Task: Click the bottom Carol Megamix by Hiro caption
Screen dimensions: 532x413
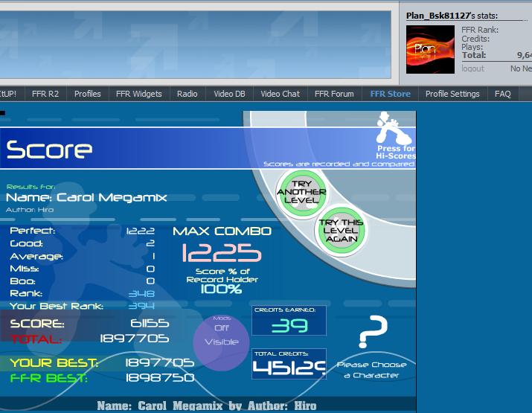Action: [x=207, y=406]
